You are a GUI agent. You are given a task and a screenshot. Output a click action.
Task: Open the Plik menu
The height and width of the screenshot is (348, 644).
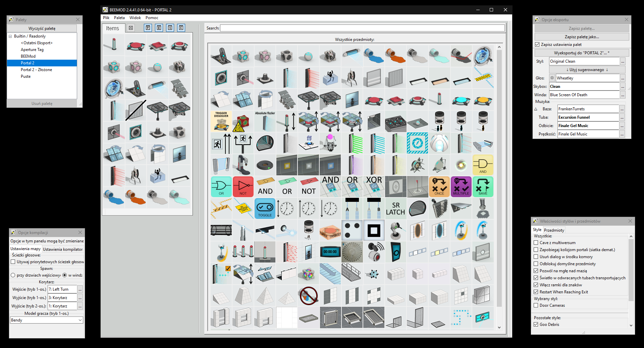(x=106, y=18)
